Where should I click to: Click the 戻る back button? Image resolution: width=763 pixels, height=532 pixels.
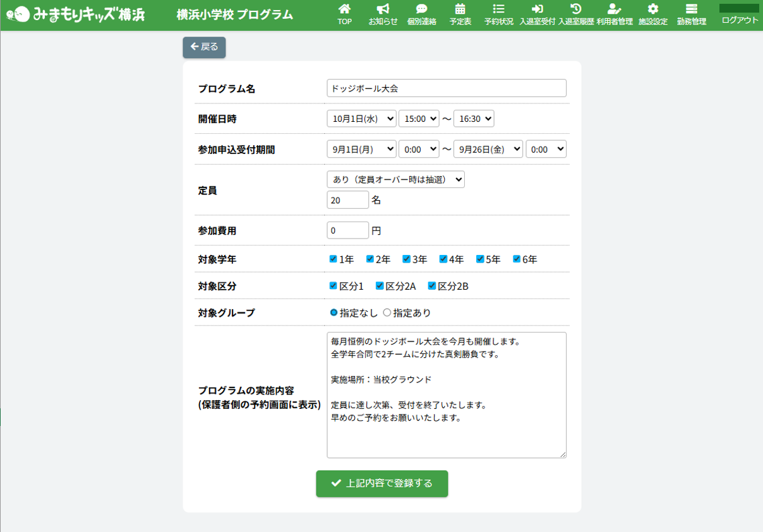click(x=204, y=47)
